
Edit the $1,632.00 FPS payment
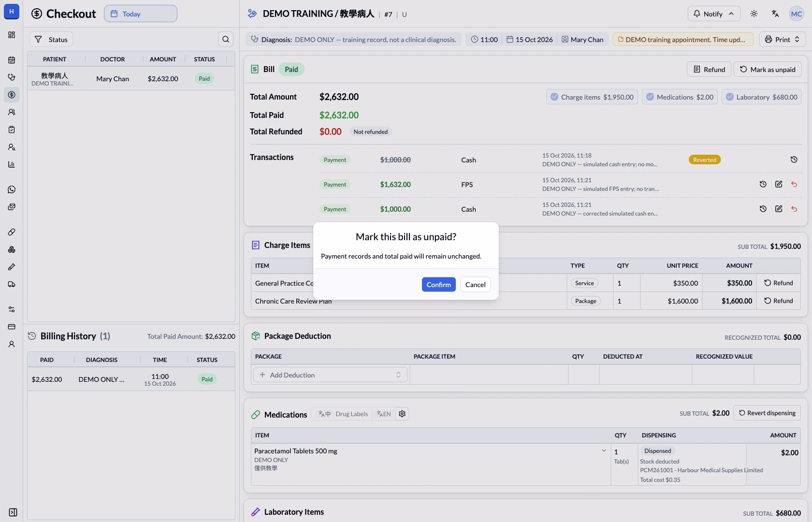coord(779,184)
